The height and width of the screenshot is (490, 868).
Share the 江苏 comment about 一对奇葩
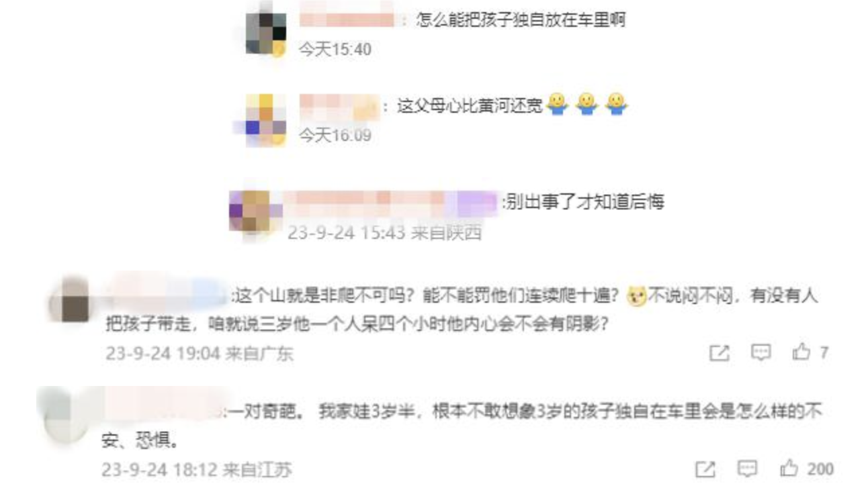tap(704, 469)
